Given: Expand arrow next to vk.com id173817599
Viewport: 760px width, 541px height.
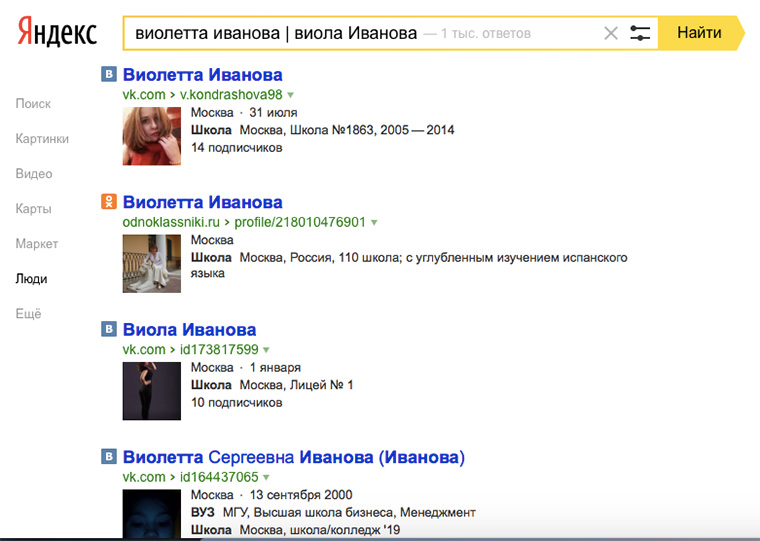Looking at the screenshot, I should pos(266,350).
